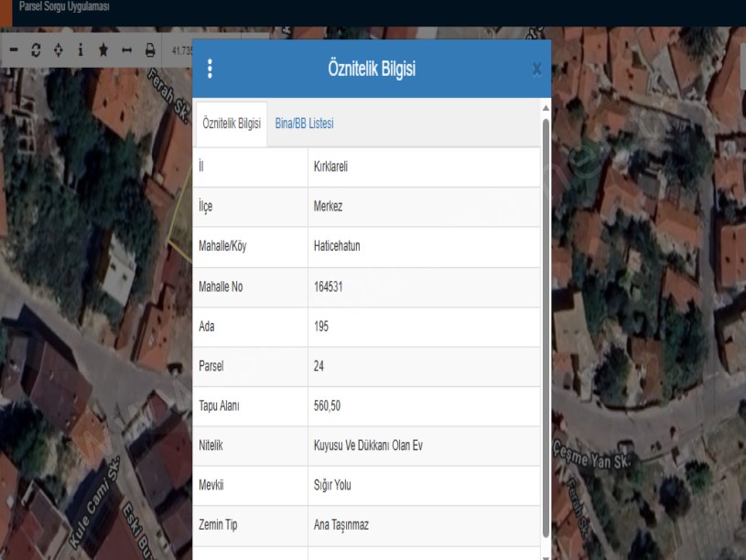This screenshot has height=560, width=746.
Task: Click the zoom out minus icon
Action: point(15,50)
